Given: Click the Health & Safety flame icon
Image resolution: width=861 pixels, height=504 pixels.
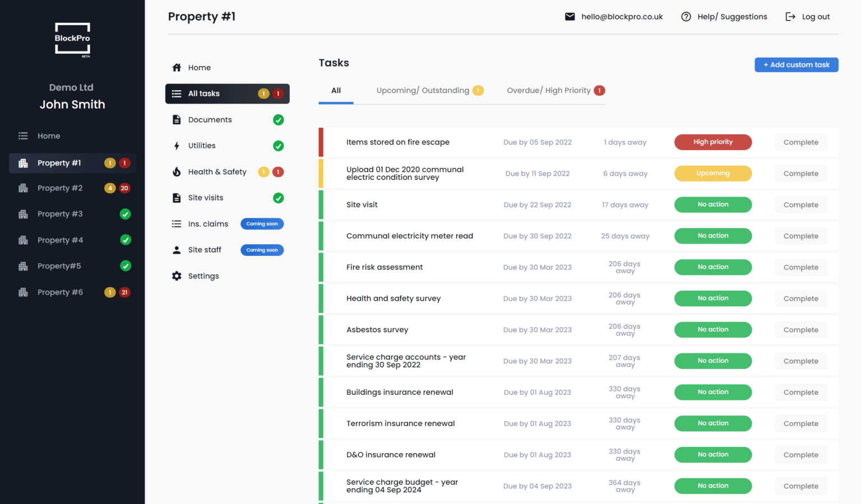Looking at the screenshot, I should tap(176, 171).
